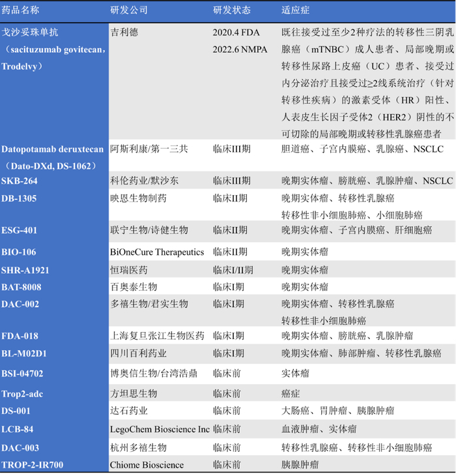The image size is (456, 476).
Task: Select the Trop2-adc drug name
Action: [22, 394]
